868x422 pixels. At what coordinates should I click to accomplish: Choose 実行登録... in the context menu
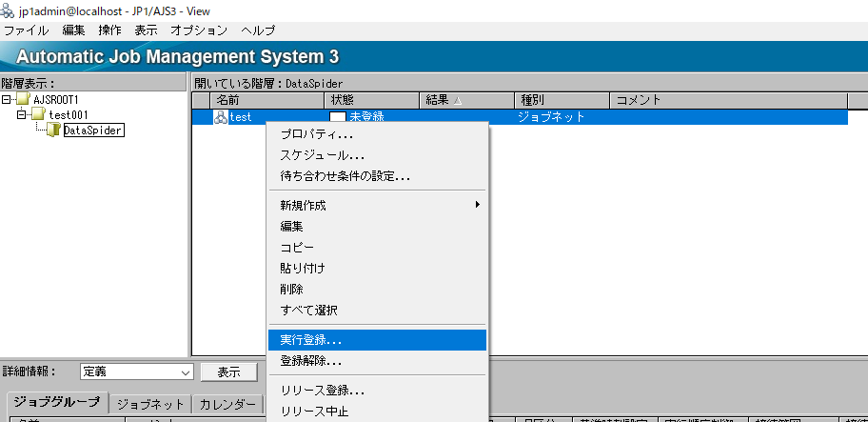(x=378, y=340)
